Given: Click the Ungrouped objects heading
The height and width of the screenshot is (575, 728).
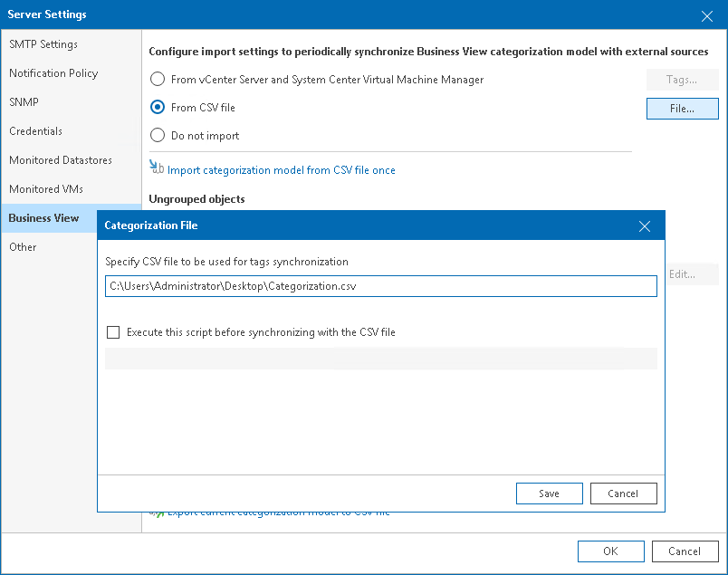Looking at the screenshot, I should (x=196, y=199).
